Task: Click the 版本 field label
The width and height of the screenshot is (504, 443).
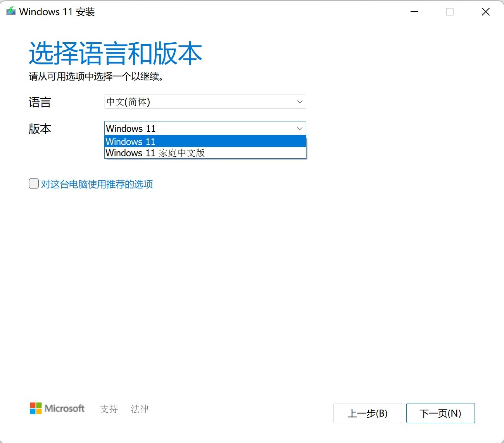Action: coord(40,129)
